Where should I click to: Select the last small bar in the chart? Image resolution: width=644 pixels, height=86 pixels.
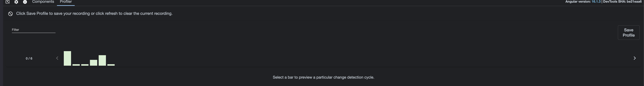pos(111,65)
